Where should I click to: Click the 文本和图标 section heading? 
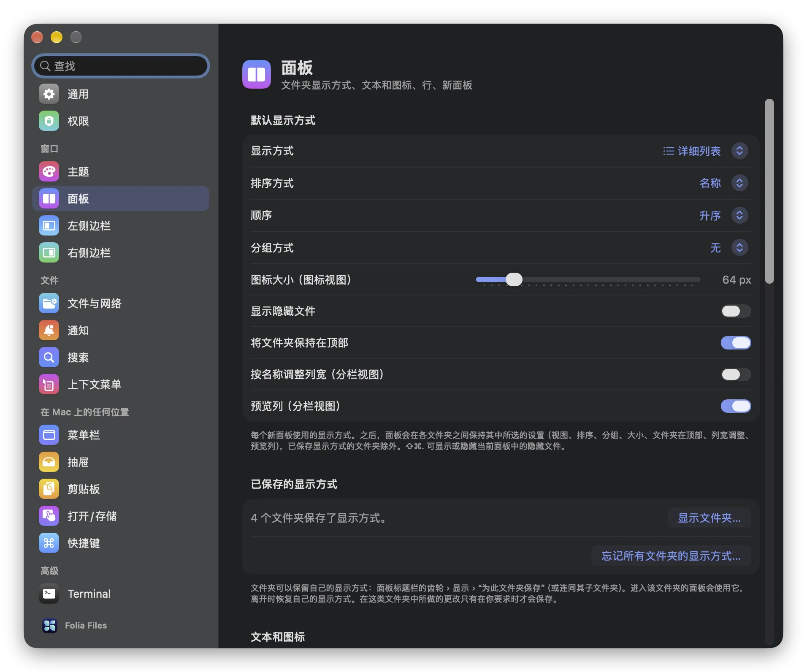point(278,637)
